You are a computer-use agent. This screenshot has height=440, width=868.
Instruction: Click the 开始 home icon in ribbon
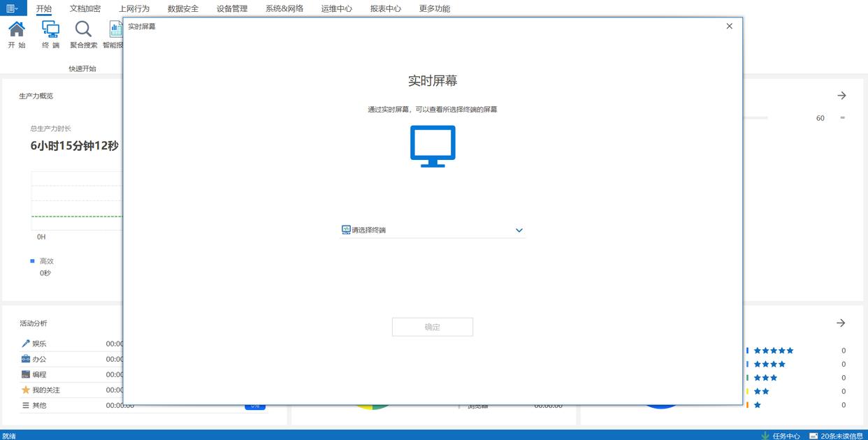17,29
